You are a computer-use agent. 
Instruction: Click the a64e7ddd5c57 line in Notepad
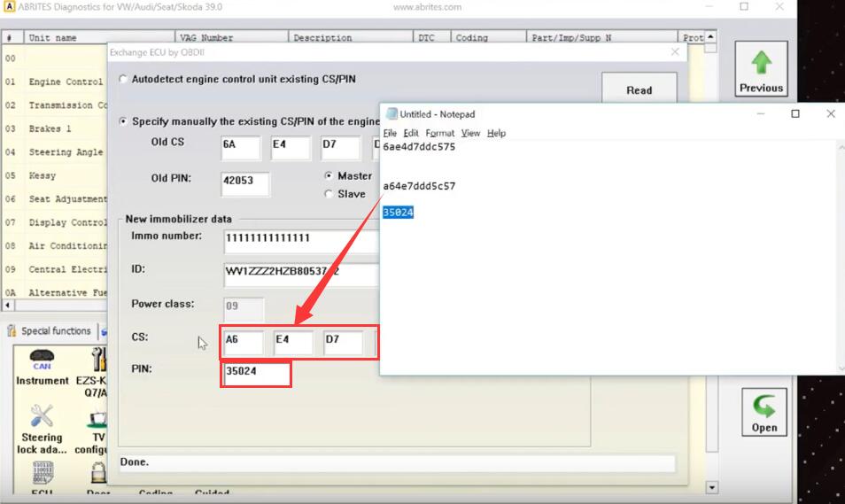pos(419,186)
